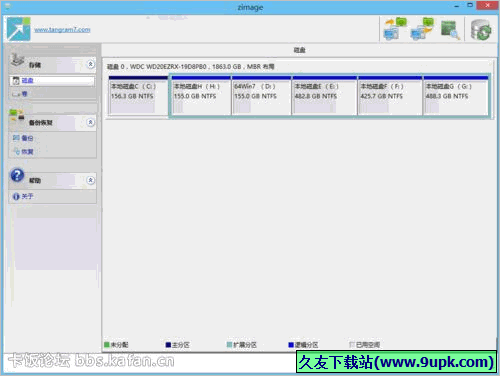The image size is (500, 376).
Task: Click the 存储 section header label
Action: click(35, 65)
